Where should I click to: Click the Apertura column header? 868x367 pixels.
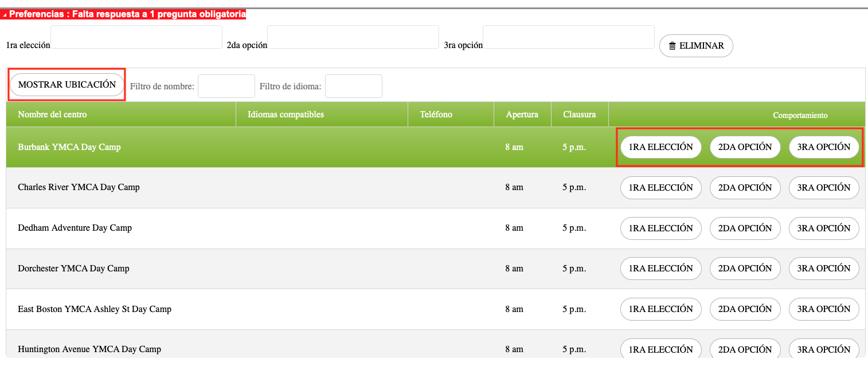pos(522,115)
